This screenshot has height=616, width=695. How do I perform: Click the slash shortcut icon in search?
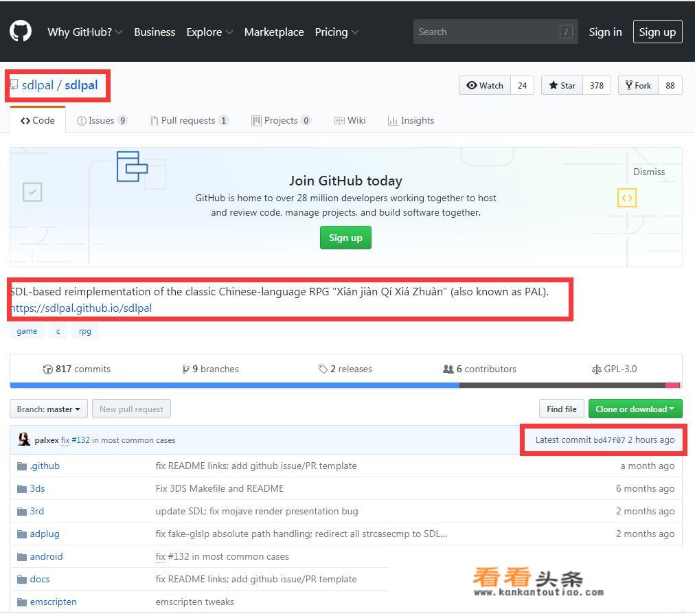tap(566, 32)
